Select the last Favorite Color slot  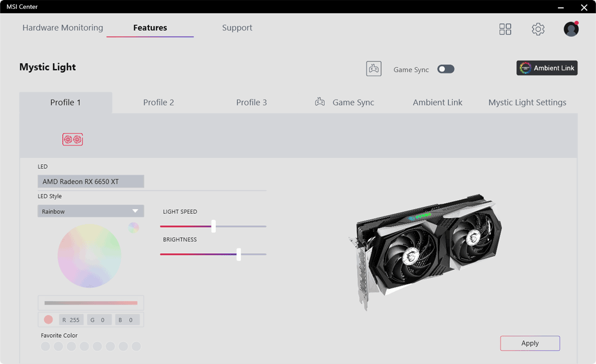[136, 346]
